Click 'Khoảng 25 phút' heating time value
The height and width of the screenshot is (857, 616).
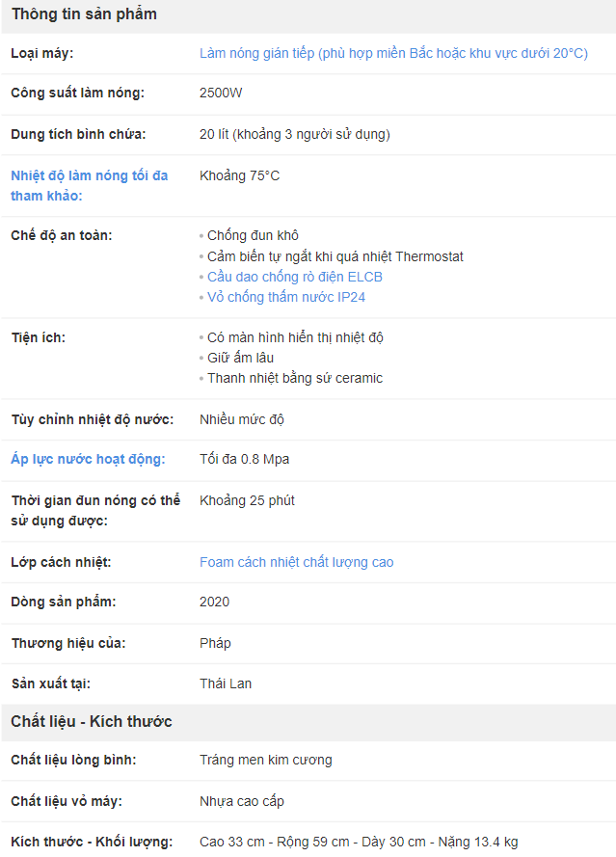click(247, 500)
